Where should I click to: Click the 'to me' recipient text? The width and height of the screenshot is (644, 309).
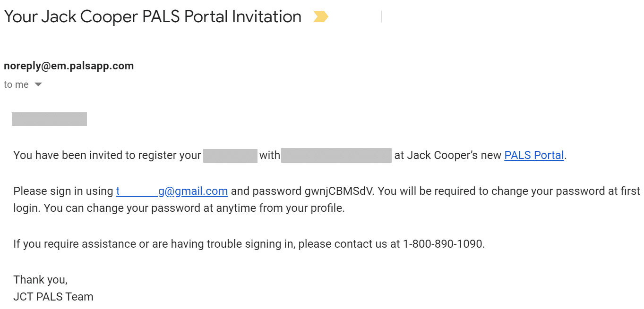click(16, 85)
